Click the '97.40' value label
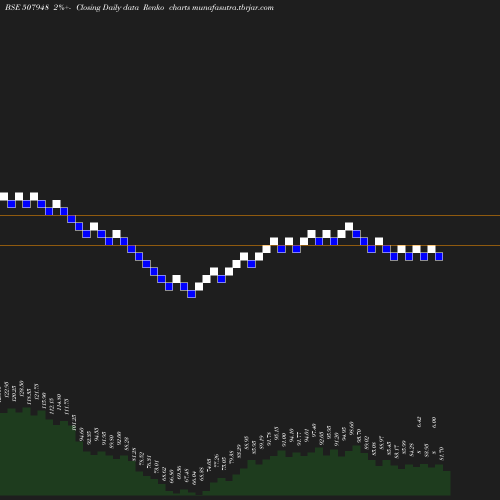Screen dimensions: 500x500 [314, 430]
